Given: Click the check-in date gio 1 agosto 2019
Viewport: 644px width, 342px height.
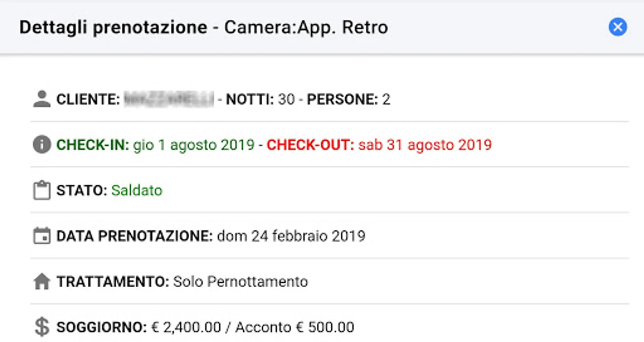Looking at the screenshot, I should [194, 145].
